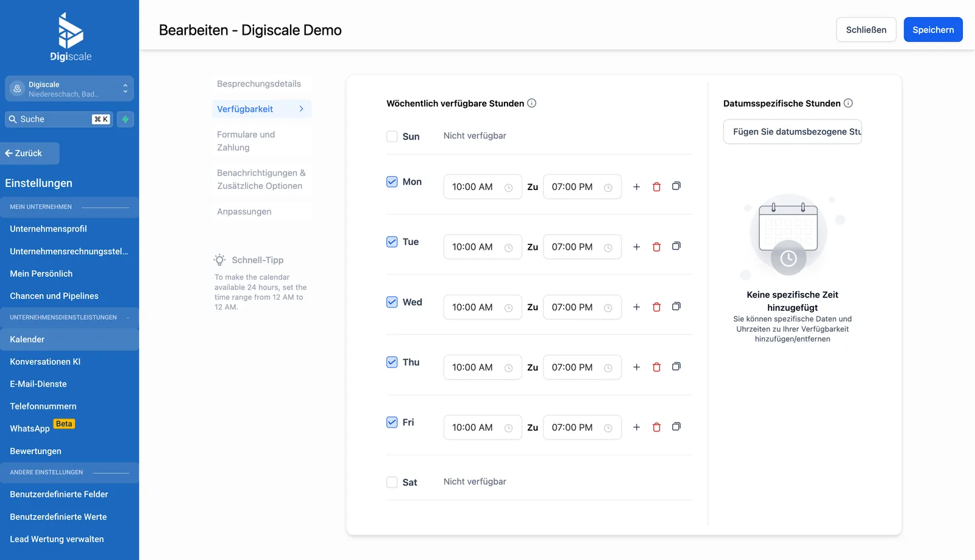
Task: Click the Schließen button
Action: click(866, 30)
